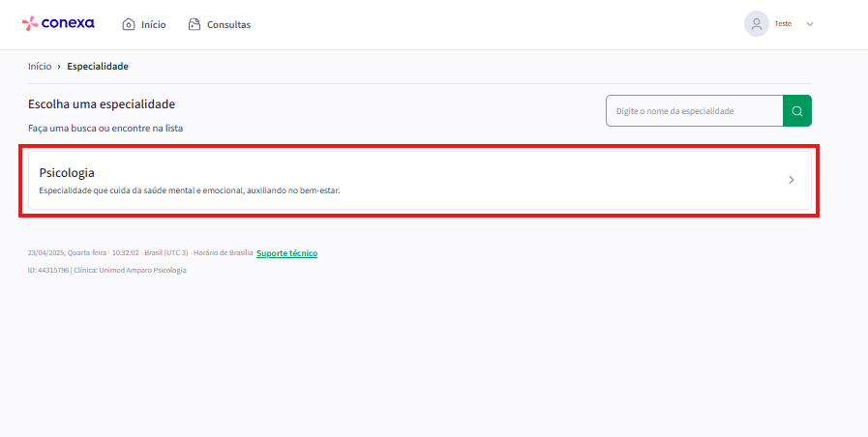Click Especialidade in the breadcrumb
Screen dimensions: 868x437
pos(98,67)
